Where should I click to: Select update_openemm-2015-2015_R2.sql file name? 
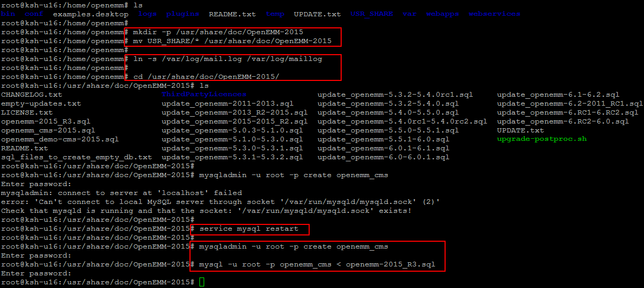235,121
